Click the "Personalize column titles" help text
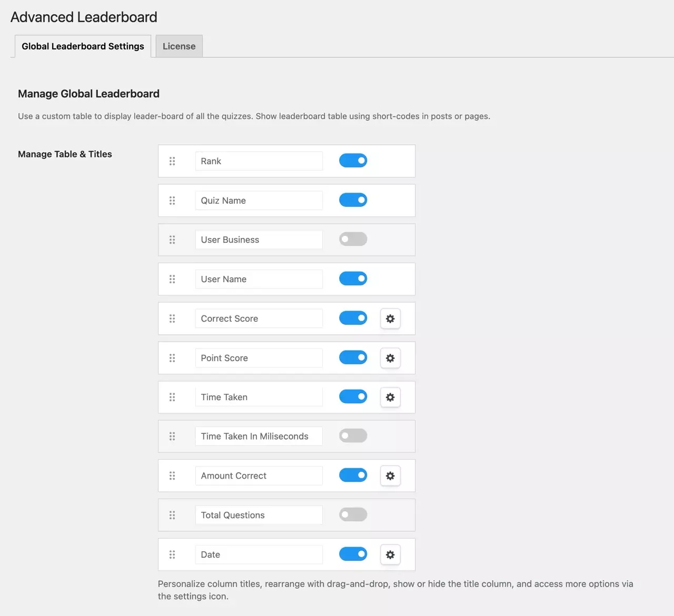Viewport: 674px width, 616px height. pos(395,590)
